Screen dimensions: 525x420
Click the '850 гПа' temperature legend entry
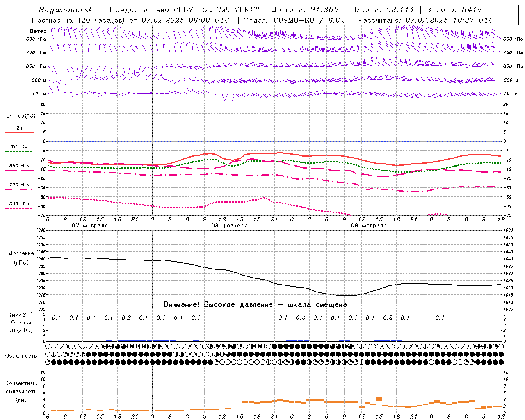click(x=19, y=166)
